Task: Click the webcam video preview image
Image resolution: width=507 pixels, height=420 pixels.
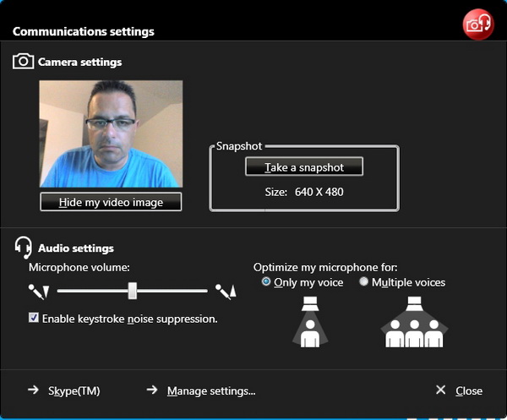Action: pos(111,134)
